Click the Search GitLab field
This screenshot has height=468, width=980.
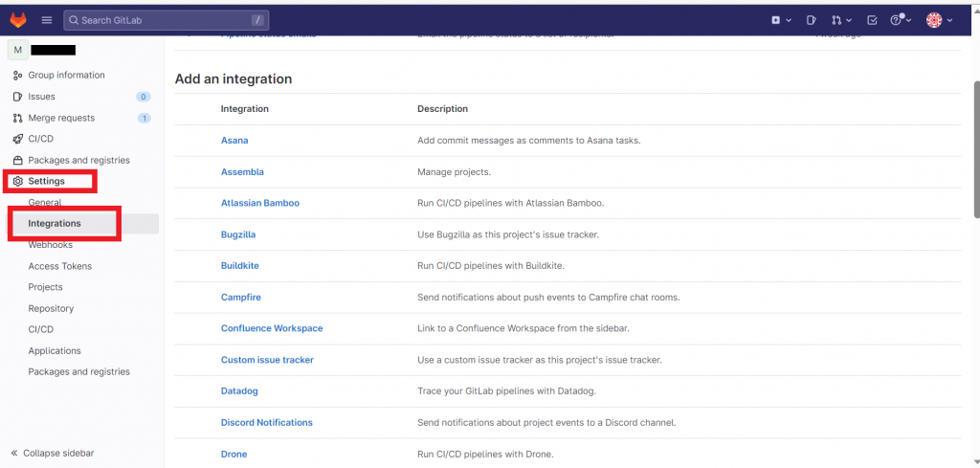click(167, 20)
